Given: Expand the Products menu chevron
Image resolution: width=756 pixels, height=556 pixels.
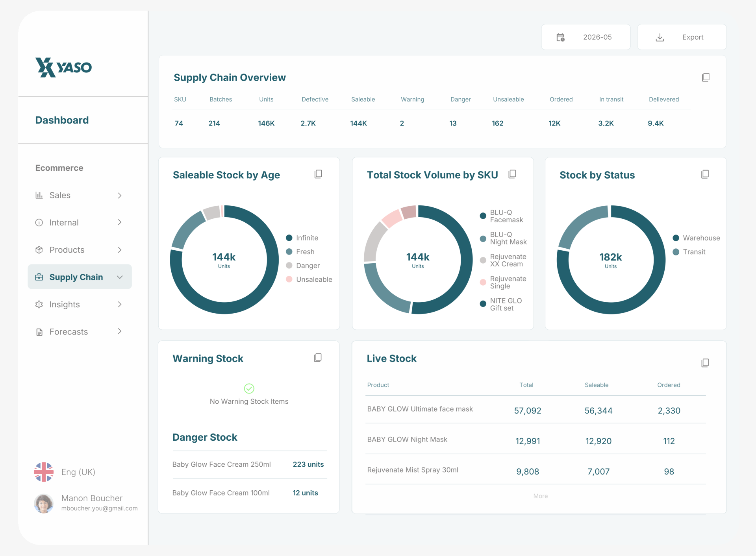Looking at the screenshot, I should tap(120, 250).
